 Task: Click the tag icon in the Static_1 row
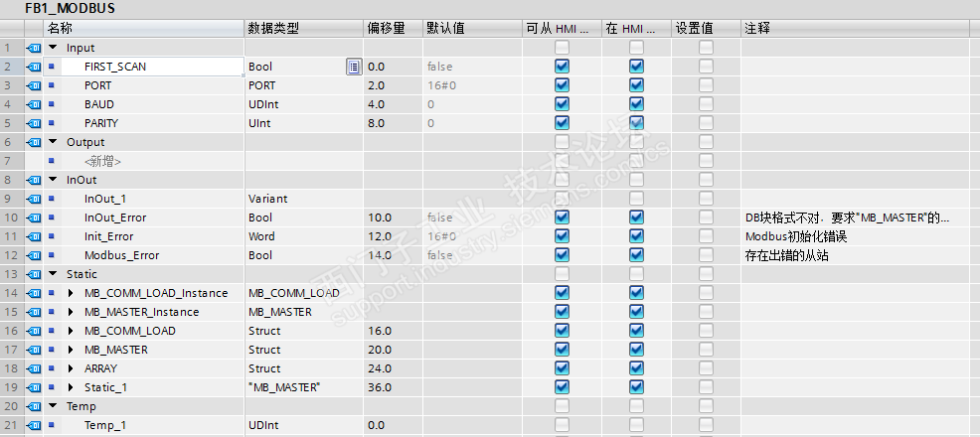[x=34, y=387]
